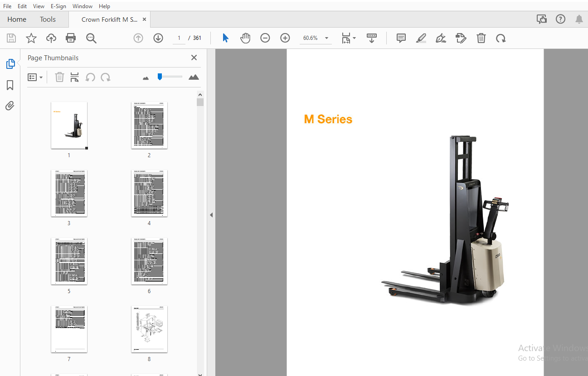588x376 pixels.
Task: Close the Page Thumbnails panel
Action: pyautogui.click(x=194, y=58)
